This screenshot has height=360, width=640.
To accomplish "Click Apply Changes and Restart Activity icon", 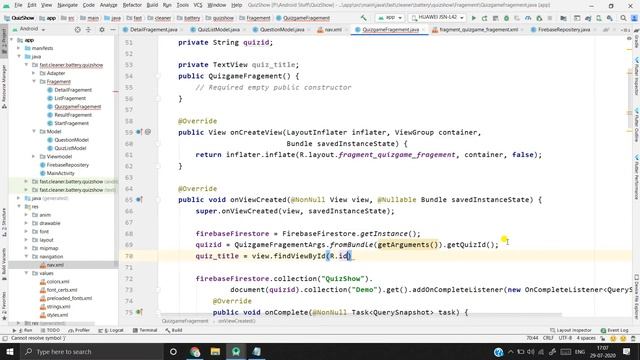I will click(x=484, y=18).
